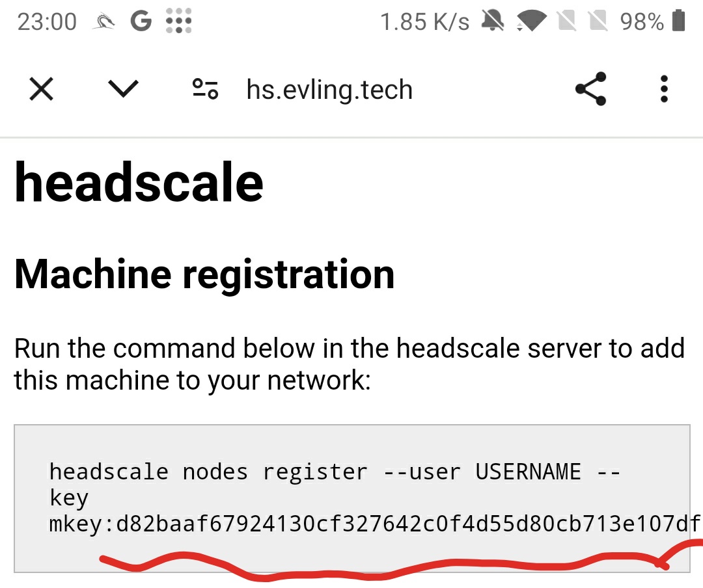Tap the second no-SIM card icon
Screen dimensions: 703x588
click(x=598, y=21)
